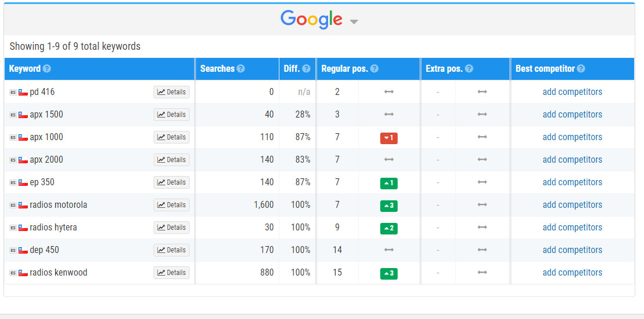Click add competitors for ep 350
The image size is (644, 319).
click(572, 182)
